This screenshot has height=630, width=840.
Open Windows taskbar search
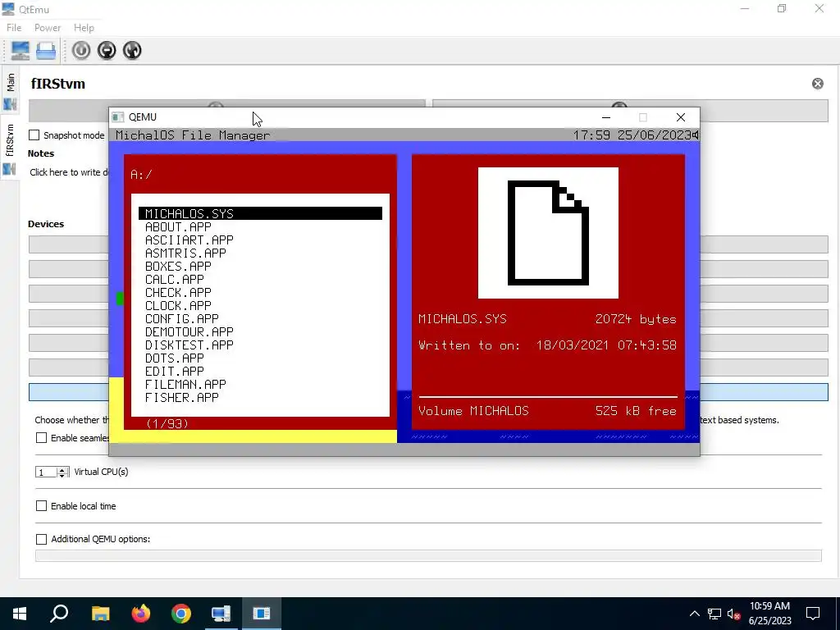pyautogui.click(x=59, y=614)
